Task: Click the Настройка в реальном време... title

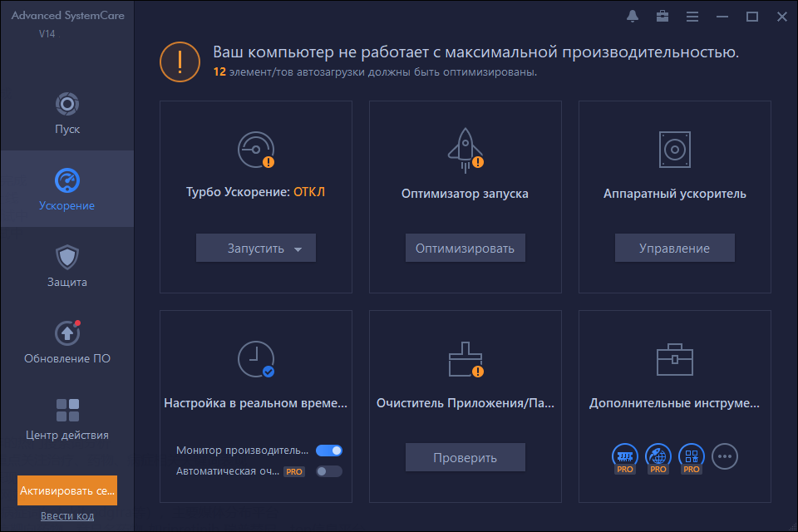Action: tap(255, 403)
